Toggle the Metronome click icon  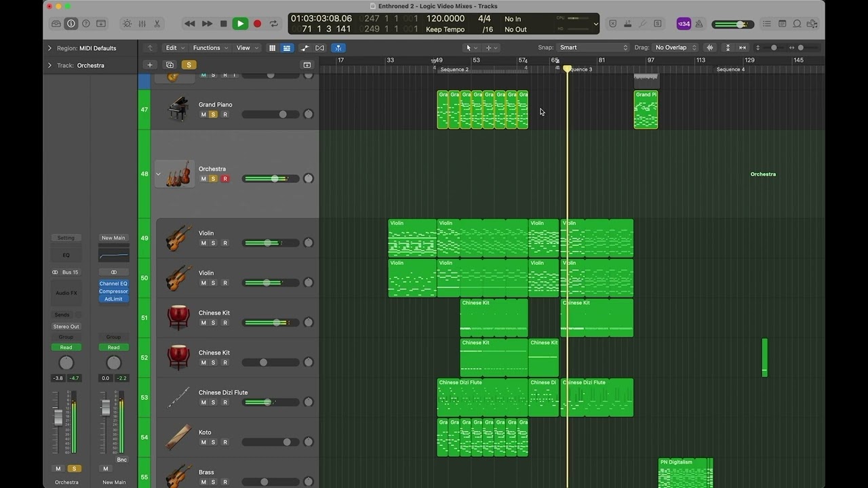pyautogui.click(x=699, y=24)
